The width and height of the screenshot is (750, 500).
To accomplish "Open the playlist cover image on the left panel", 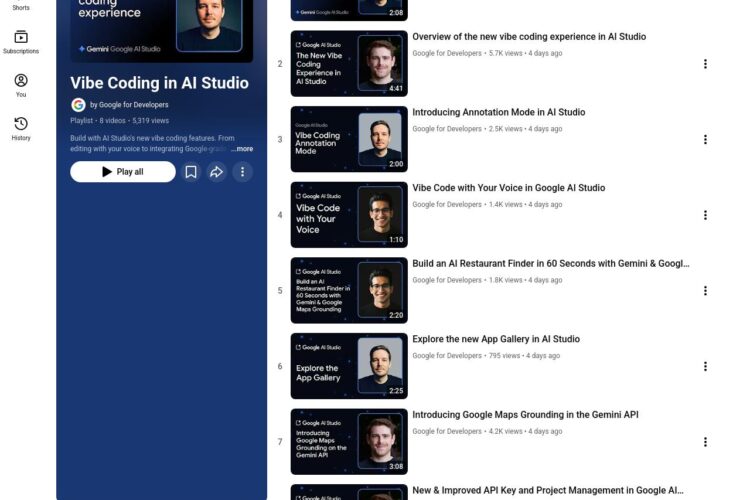I will (x=162, y=29).
